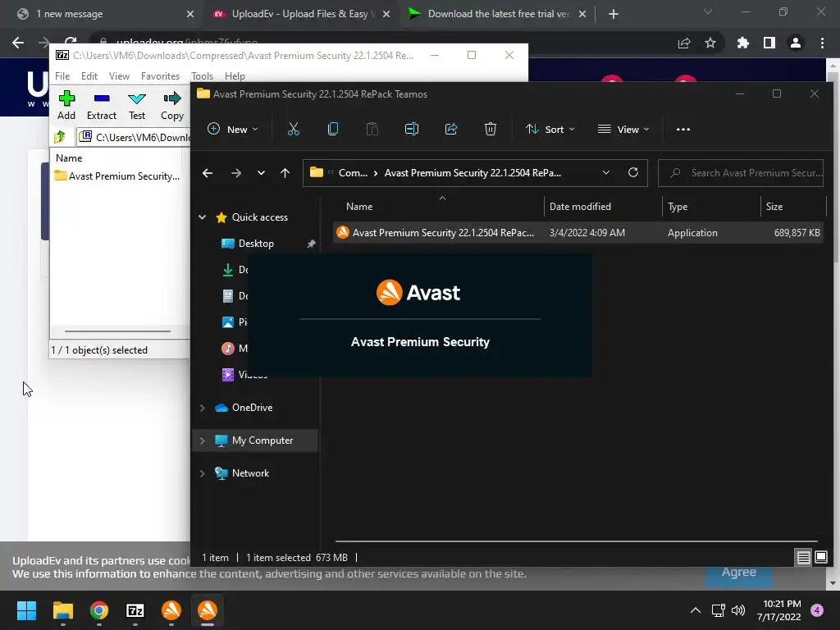Image resolution: width=840 pixels, height=630 pixels.
Task: Click the Rename icon in Explorer toolbar
Action: [x=412, y=129]
